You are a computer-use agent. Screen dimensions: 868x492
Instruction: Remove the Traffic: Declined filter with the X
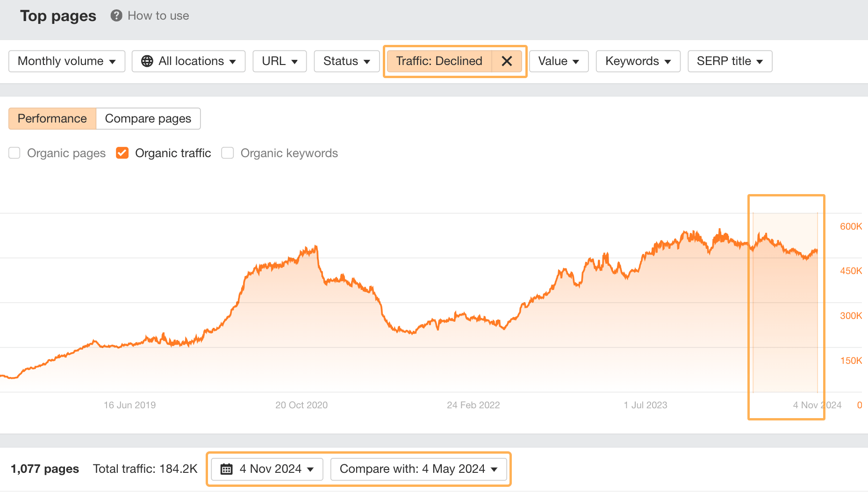tap(507, 61)
